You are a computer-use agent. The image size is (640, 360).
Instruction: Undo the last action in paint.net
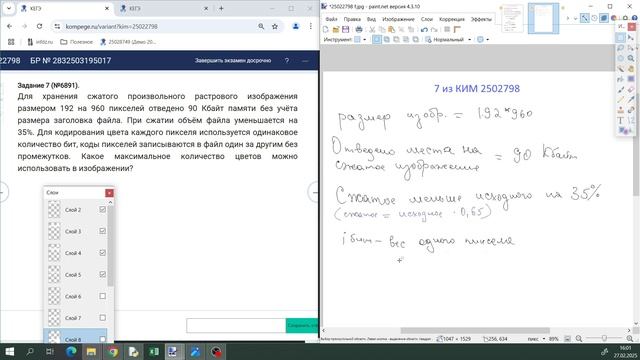pyautogui.click(x=424, y=30)
